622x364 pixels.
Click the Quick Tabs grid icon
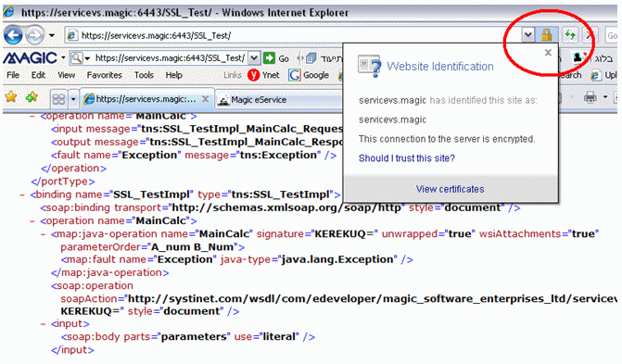58,99
